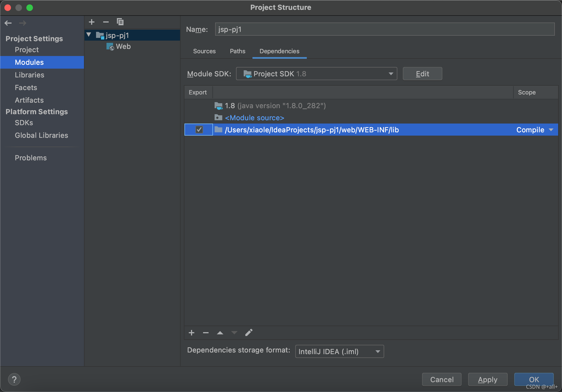This screenshot has width=562, height=392.
Task: Move dependency up with arrow icon
Action: click(220, 333)
